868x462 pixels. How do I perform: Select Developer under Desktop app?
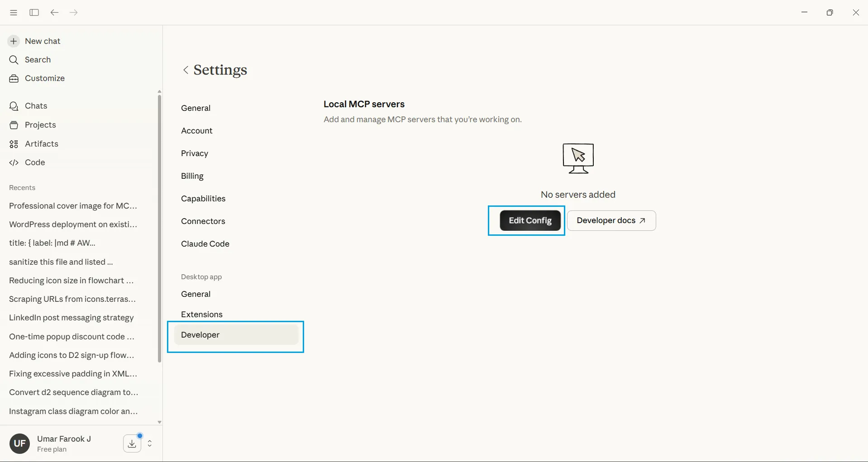(200, 335)
